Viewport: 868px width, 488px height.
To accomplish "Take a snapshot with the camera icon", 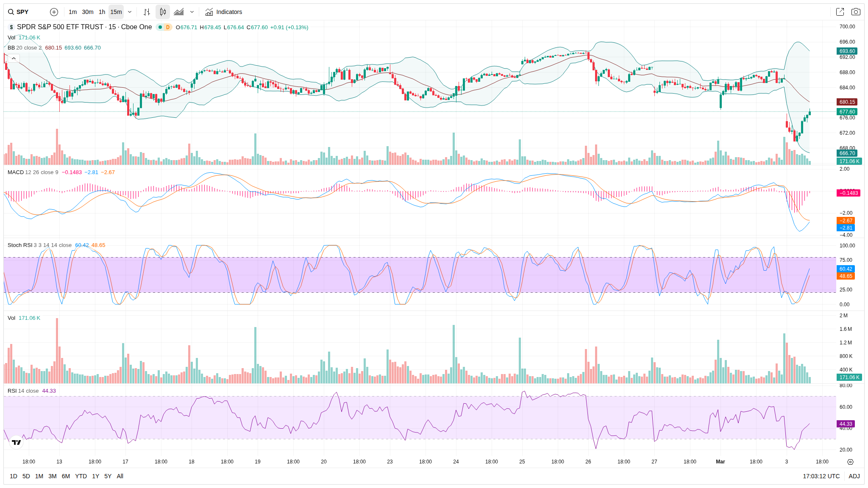I will pos(856,12).
